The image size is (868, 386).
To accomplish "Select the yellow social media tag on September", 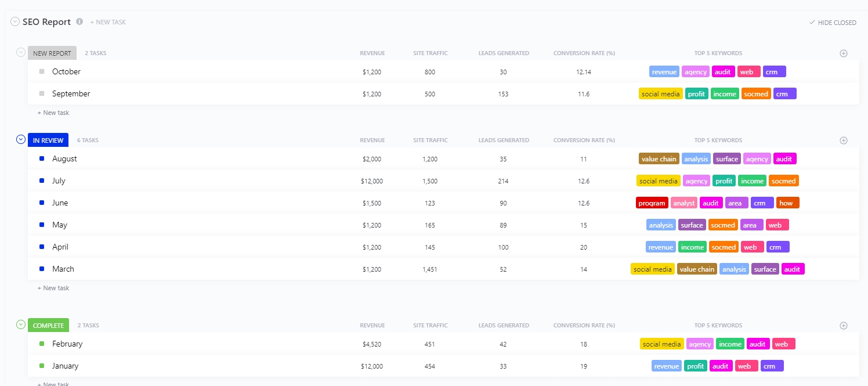I will coord(660,93).
